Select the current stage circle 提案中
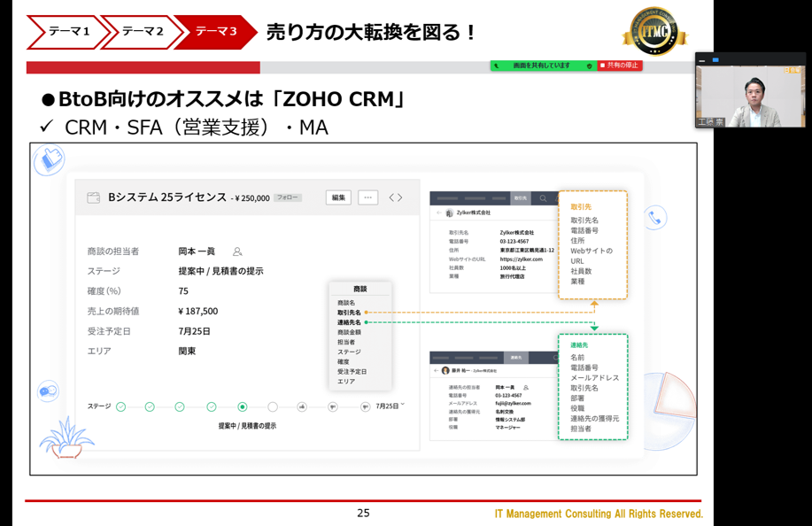 pyautogui.click(x=243, y=407)
